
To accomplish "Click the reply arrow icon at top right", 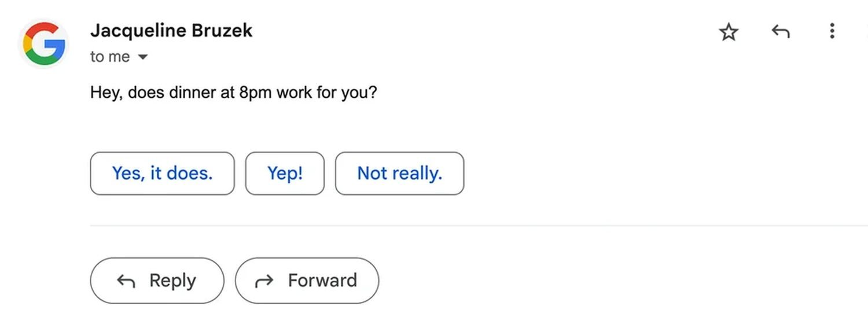I will point(781,31).
